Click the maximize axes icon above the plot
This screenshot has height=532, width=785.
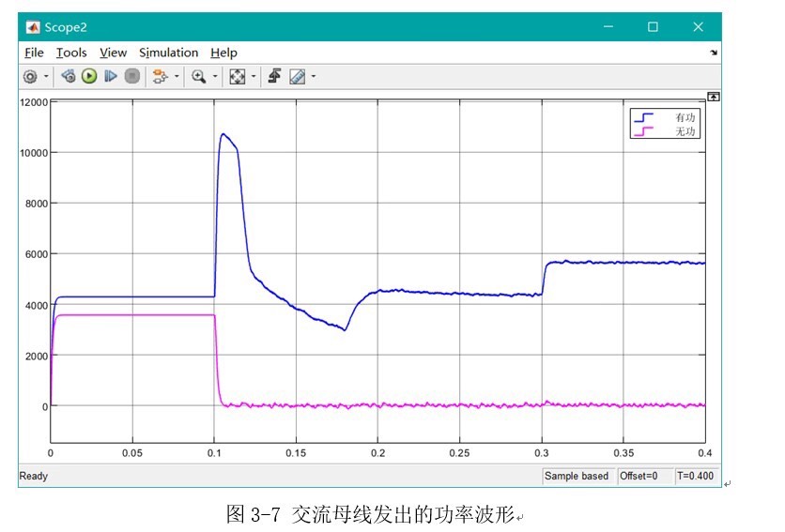[x=714, y=97]
